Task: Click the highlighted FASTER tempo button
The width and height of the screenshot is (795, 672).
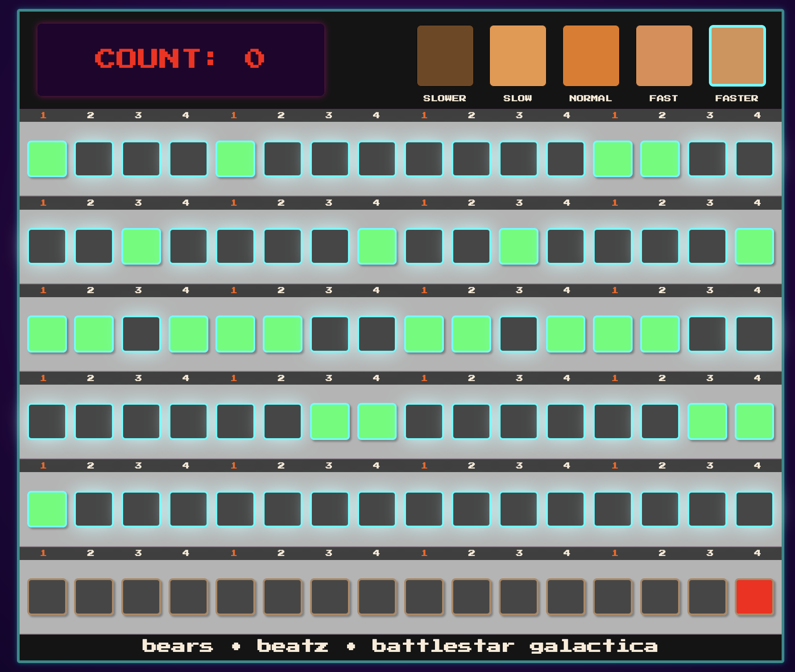Action: (x=737, y=56)
